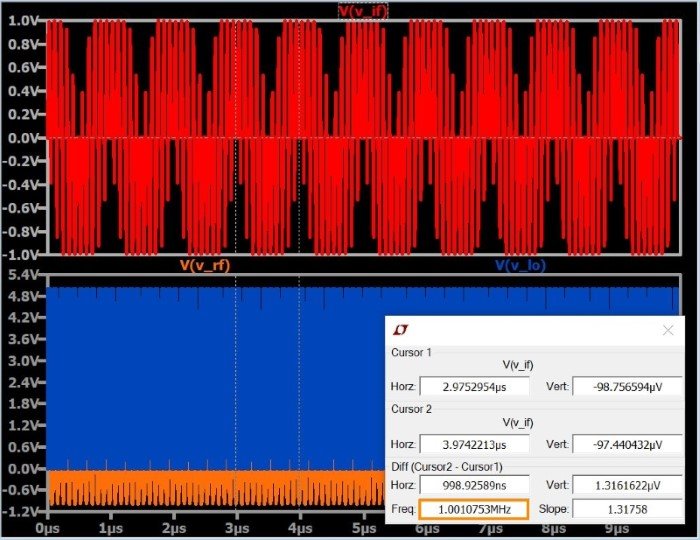Grab the first cursor line near 3µs

coord(235,200)
